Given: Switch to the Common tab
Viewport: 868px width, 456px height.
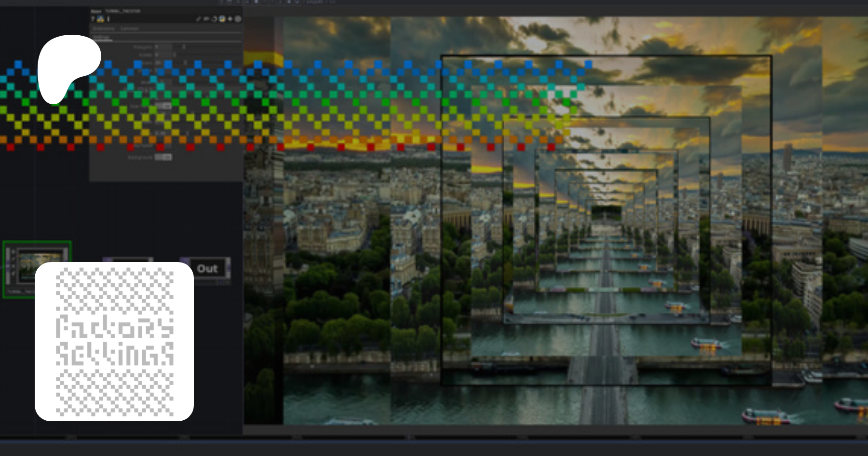Looking at the screenshot, I should pos(129,29).
